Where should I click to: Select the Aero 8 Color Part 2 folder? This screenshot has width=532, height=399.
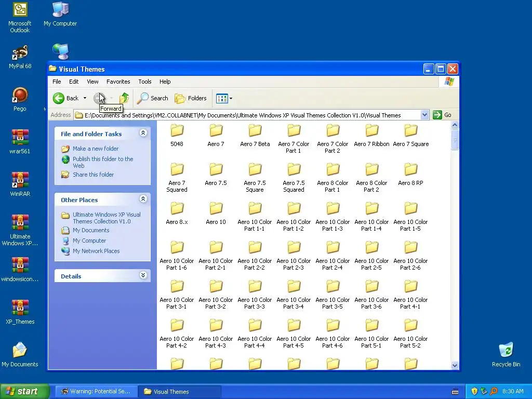click(x=371, y=178)
